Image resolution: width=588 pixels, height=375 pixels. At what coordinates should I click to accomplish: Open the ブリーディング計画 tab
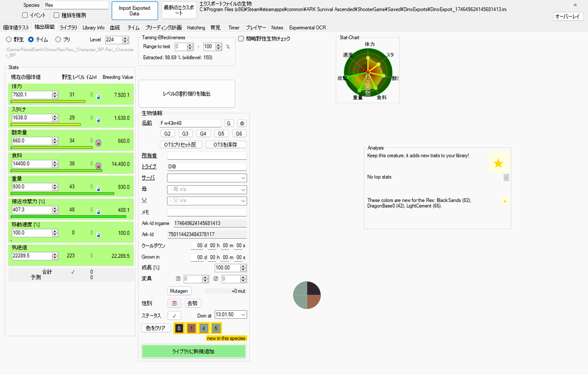163,27
